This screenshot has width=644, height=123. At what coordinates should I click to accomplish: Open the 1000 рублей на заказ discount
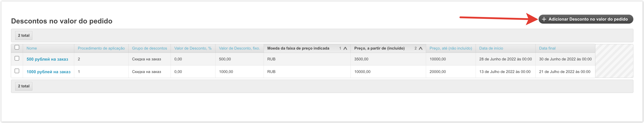[48, 72]
